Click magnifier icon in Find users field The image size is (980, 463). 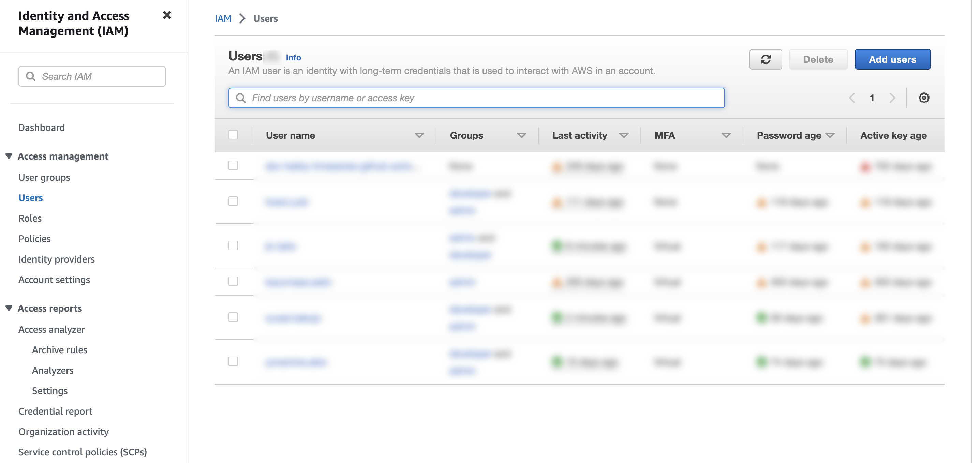[x=240, y=98]
